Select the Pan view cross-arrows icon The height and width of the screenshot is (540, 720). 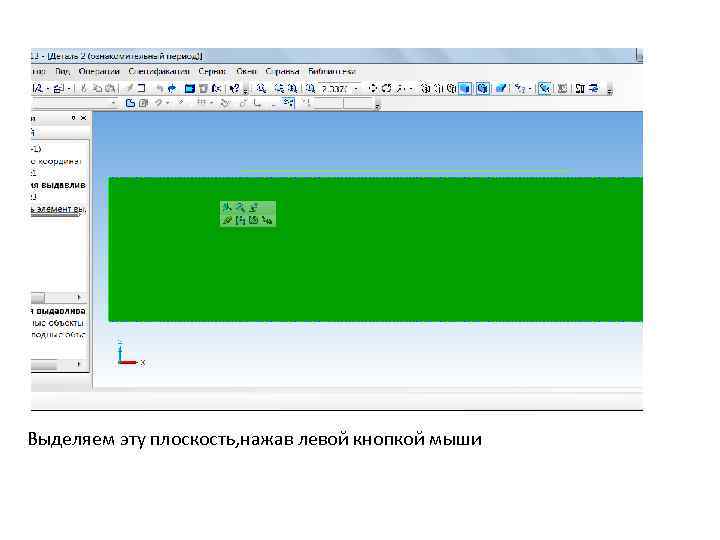click(372, 88)
